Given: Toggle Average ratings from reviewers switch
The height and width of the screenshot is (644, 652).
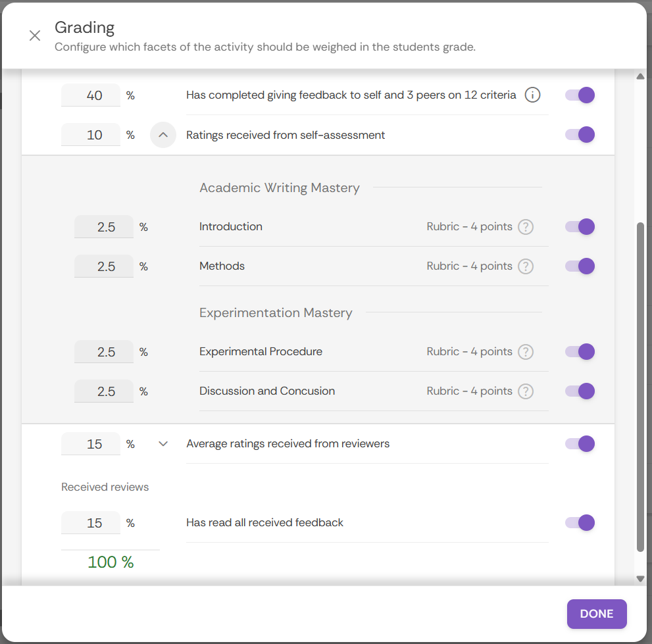Looking at the screenshot, I should (x=580, y=444).
